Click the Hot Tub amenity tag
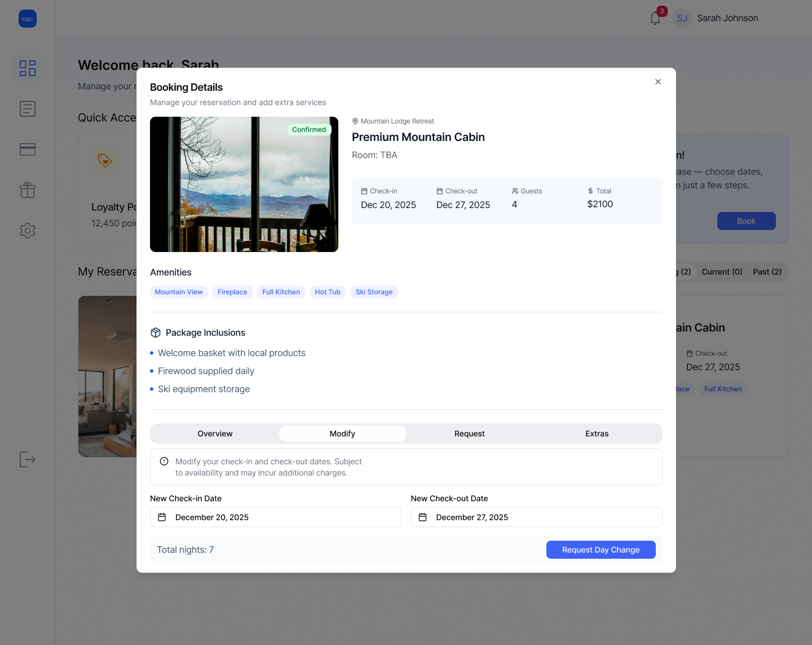The width and height of the screenshot is (812, 645). tap(328, 292)
